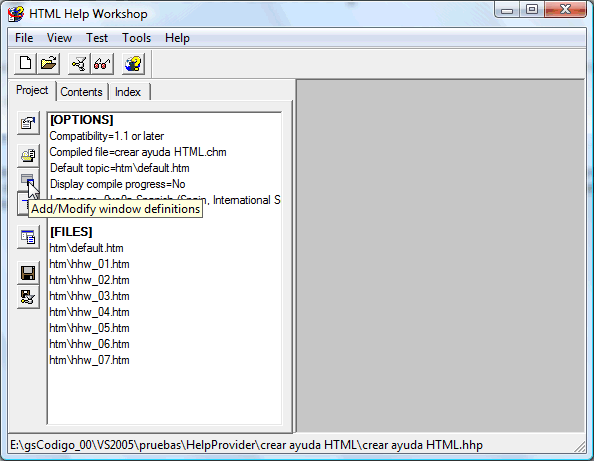This screenshot has height=461, width=594.
Task: Select htm\hhw_07.htm in the files list
Action: click(x=89, y=360)
